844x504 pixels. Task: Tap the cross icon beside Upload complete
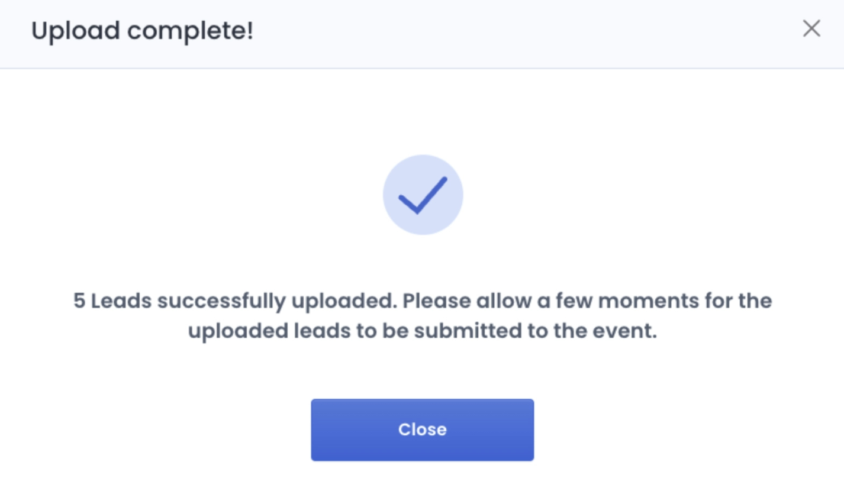click(811, 28)
